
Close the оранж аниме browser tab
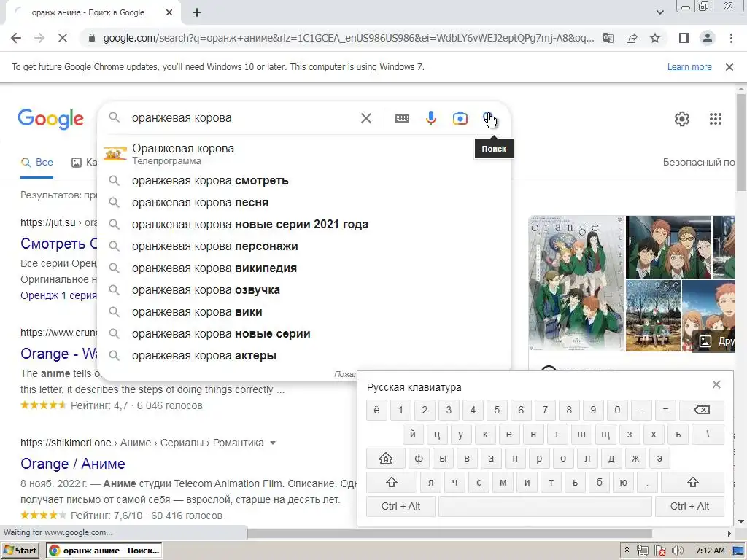(169, 13)
